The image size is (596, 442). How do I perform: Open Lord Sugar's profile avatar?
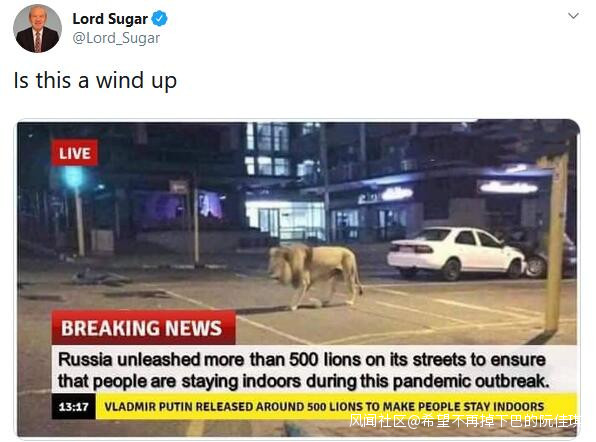click(37, 29)
